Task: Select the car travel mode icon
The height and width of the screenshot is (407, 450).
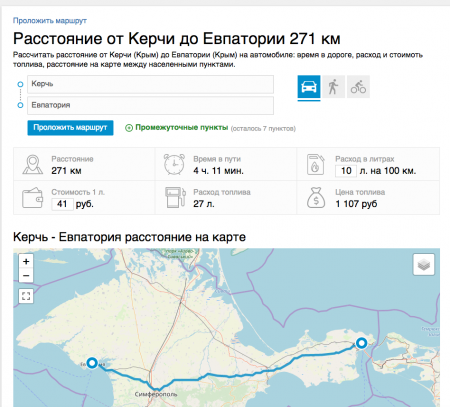Action: pos(309,87)
